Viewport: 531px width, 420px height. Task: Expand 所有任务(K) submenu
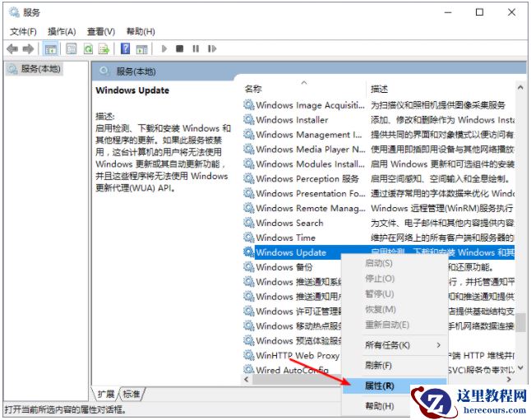pos(395,345)
